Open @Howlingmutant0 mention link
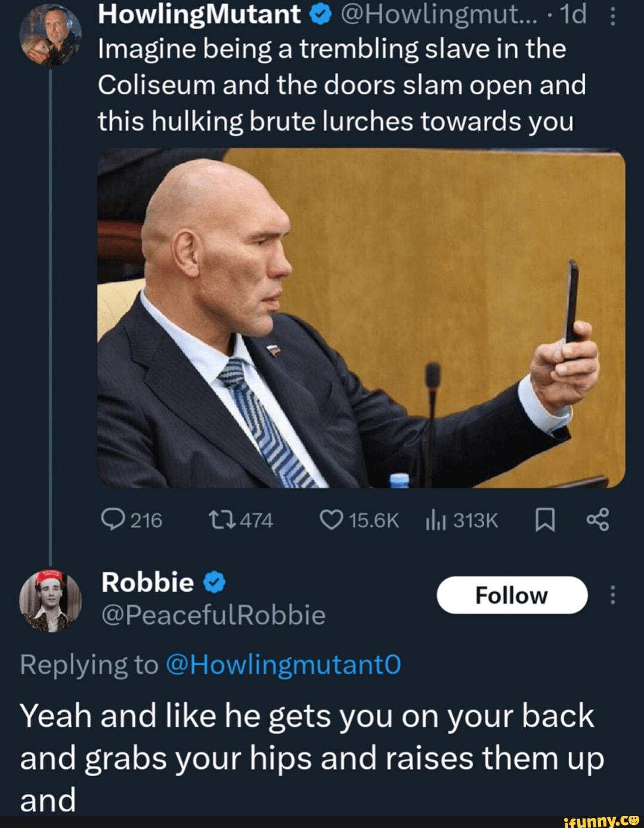Image resolution: width=644 pixels, height=828 pixels. 283,664
